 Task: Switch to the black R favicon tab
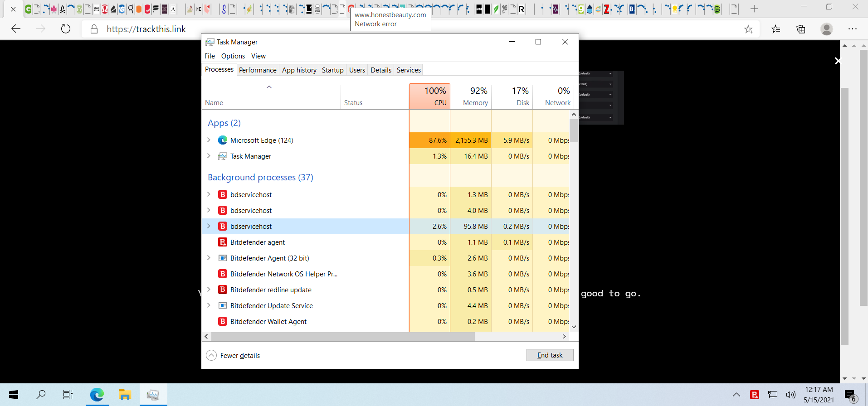[x=522, y=9]
